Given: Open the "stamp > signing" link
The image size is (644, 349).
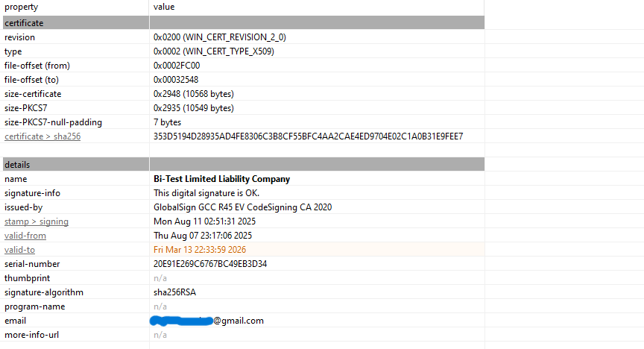Looking at the screenshot, I should pyautogui.click(x=37, y=221).
